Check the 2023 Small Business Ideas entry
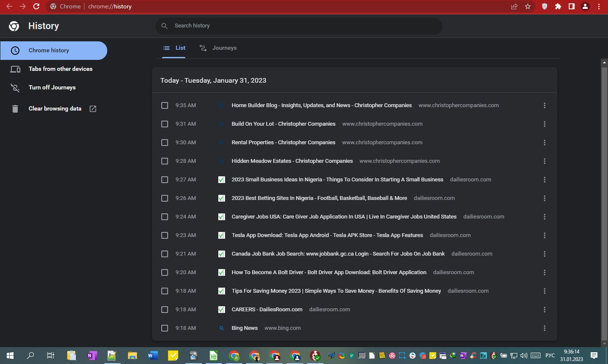 165,180
